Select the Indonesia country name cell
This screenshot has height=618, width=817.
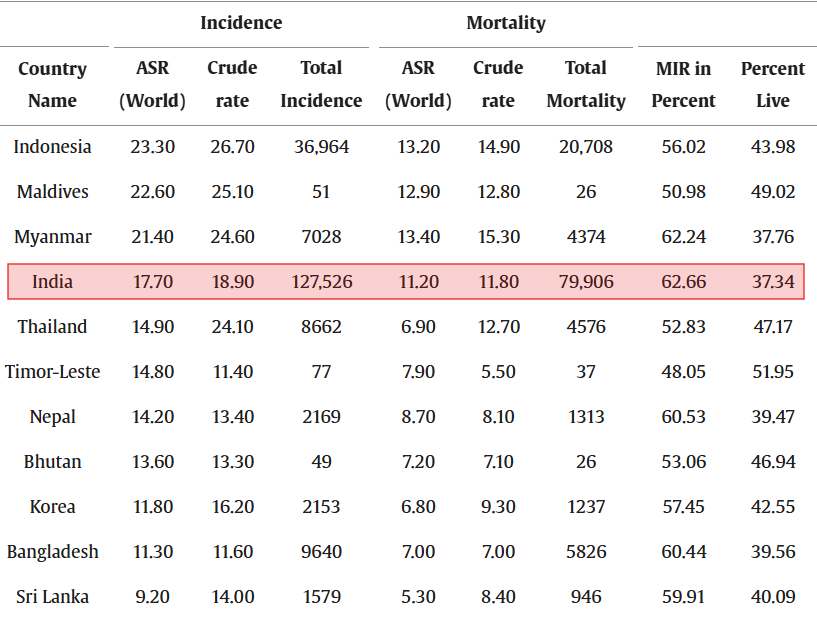pyautogui.click(x=52, y=147)
